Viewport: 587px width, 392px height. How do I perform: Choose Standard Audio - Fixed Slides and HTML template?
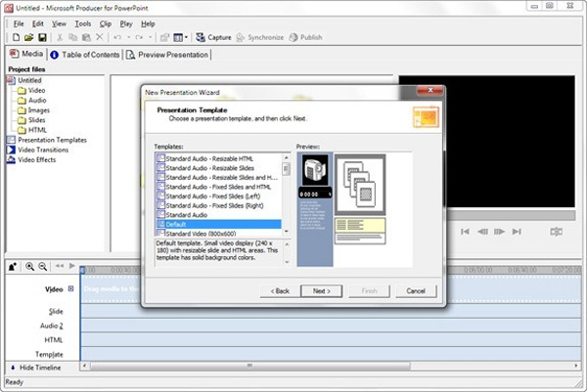[x=218, y=187]
